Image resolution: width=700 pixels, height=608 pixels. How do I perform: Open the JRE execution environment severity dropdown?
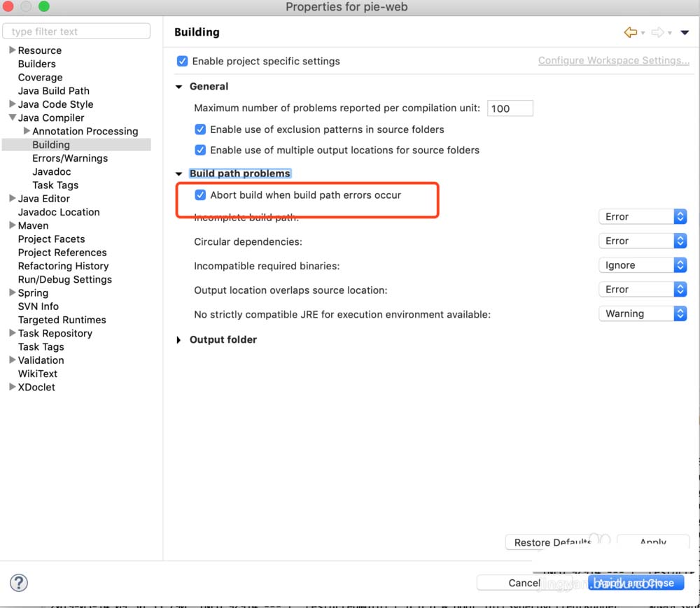(642, 313)
